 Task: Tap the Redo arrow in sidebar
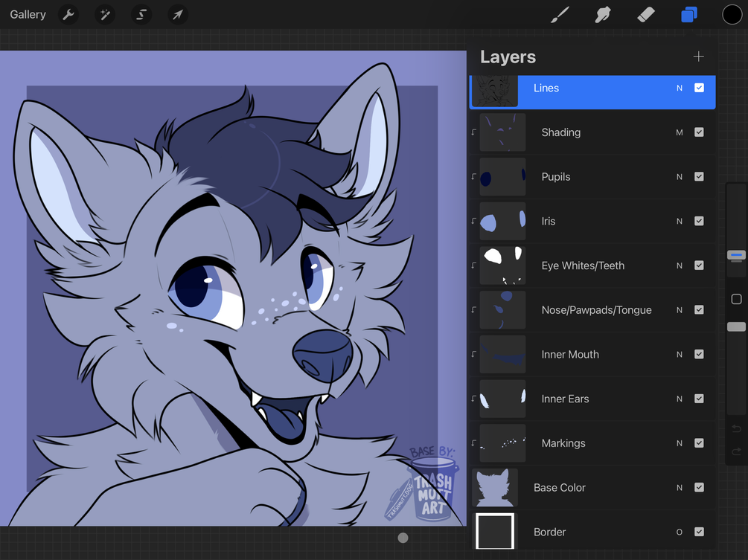(736, 451)
